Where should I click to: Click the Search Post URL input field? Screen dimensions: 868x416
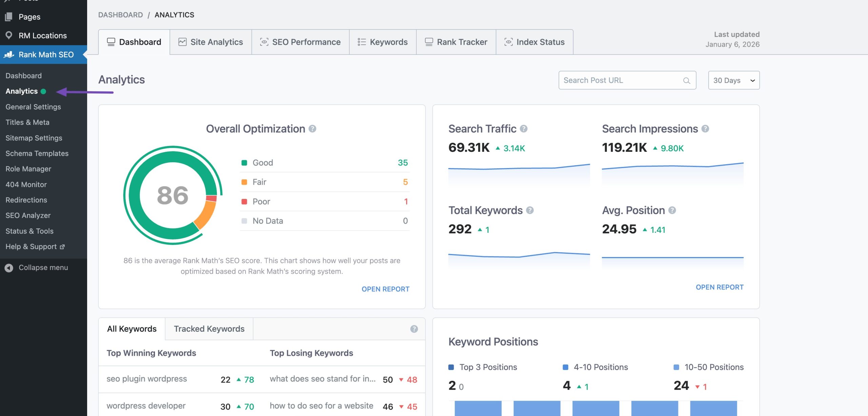click(617, 80)
